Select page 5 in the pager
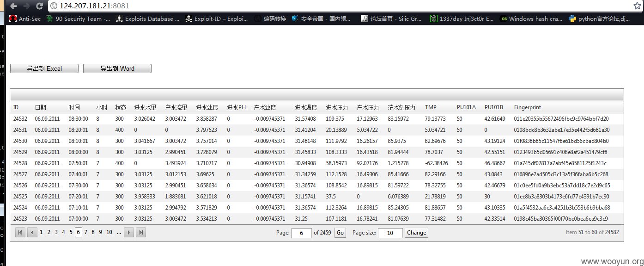644x266 pixels. click(x=71, y=232)
